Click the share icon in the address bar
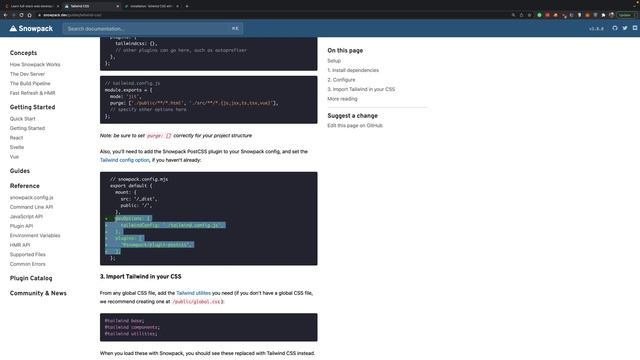The height and width of the screenshot is (360, 640). pyautogui.click(x=521, y=15)
